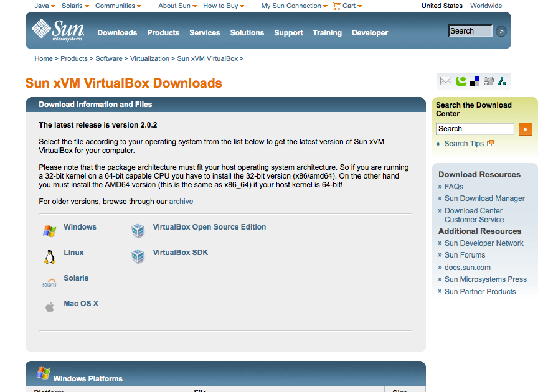The width and height of the screenshot is (543, 392).
Task: Open the Sun Forums link
Action: pos(465,255)
